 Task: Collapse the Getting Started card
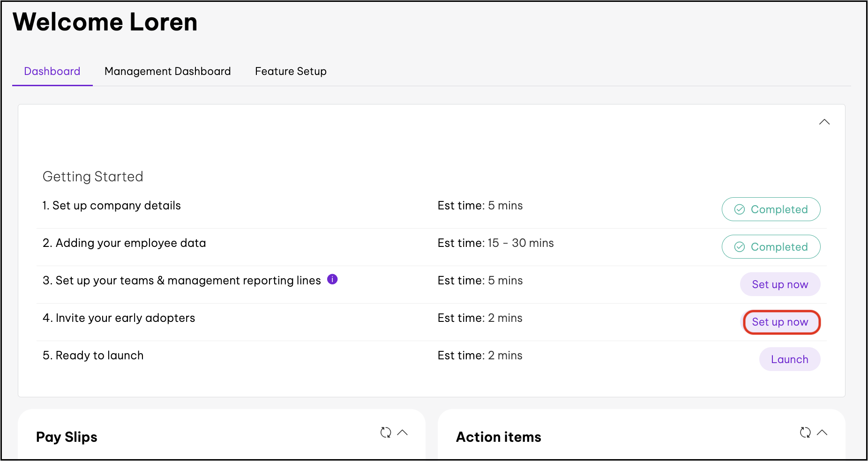point(824,122)
